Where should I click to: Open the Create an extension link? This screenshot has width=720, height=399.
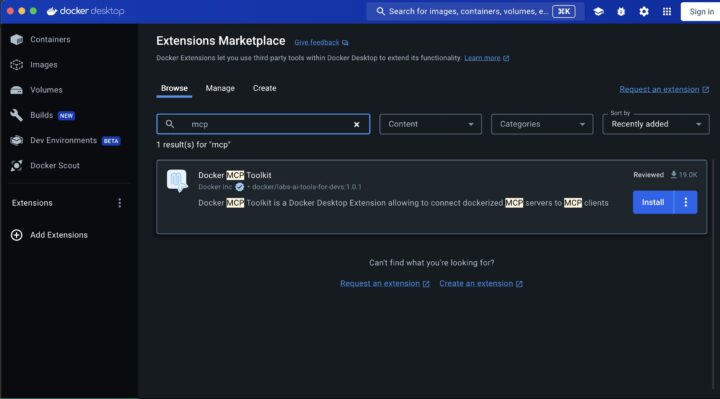[x=476, y=283]
